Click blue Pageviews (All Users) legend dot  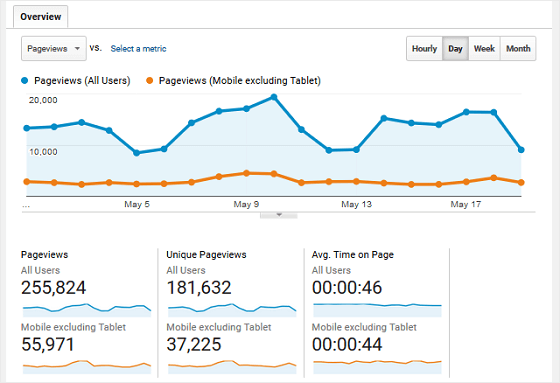(25, 81)
